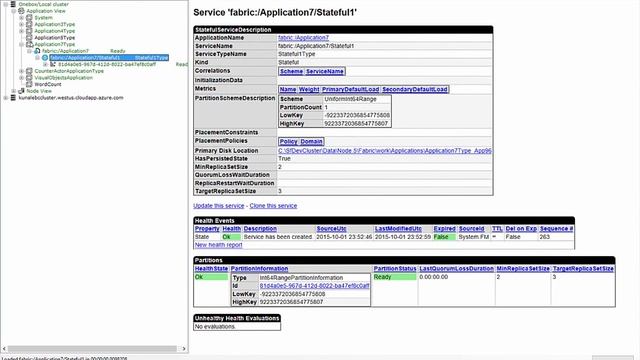This screenshot has width=640, height=360.
Task: Click the Clone this service link
Action: coord(273,206)
